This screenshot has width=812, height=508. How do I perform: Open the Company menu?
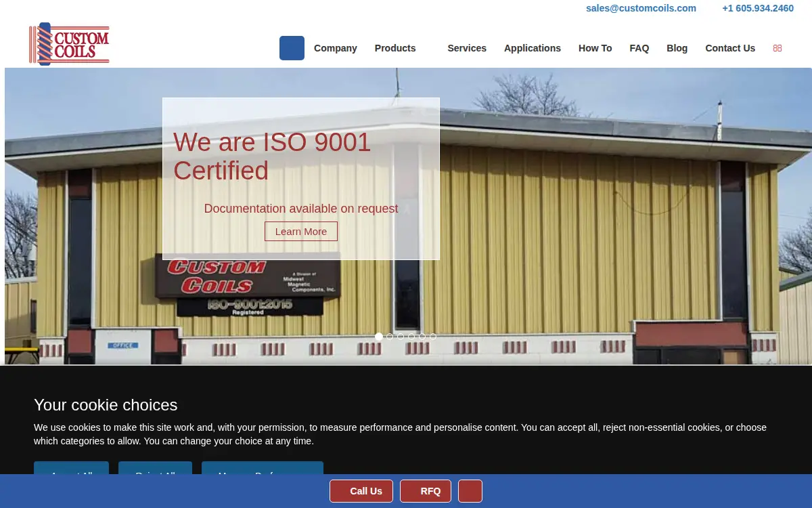[336, 48]
